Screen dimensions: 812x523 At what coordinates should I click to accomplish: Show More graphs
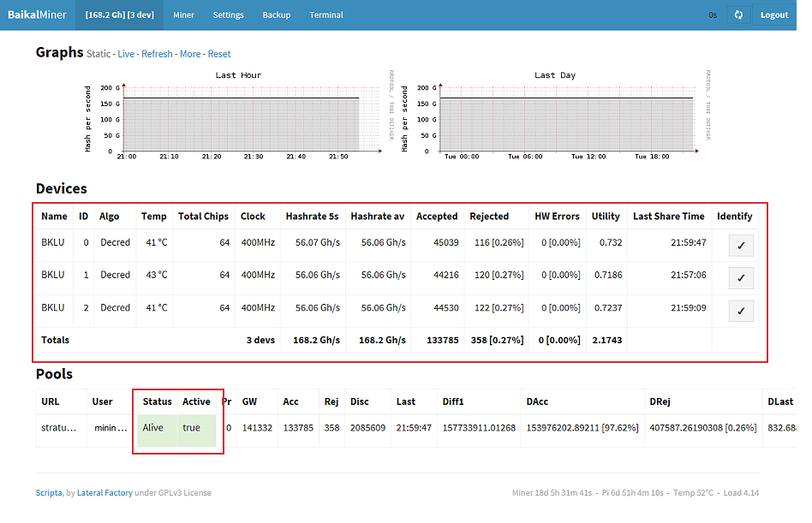[x=190, y=54]
